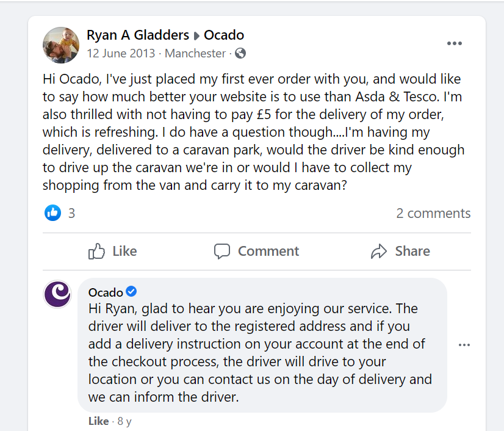Click Ocado's blue verified badge
This screenshot has width=504, height=431.
coord(131,292)
